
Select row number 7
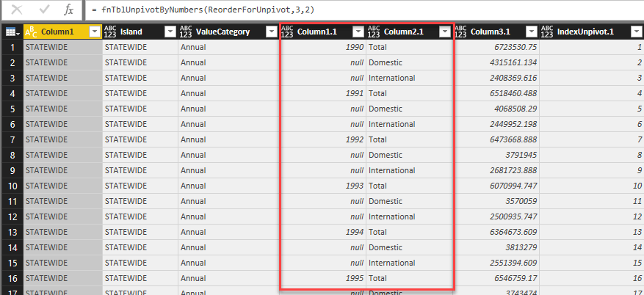pyautogui.click(x=12, y=139)
